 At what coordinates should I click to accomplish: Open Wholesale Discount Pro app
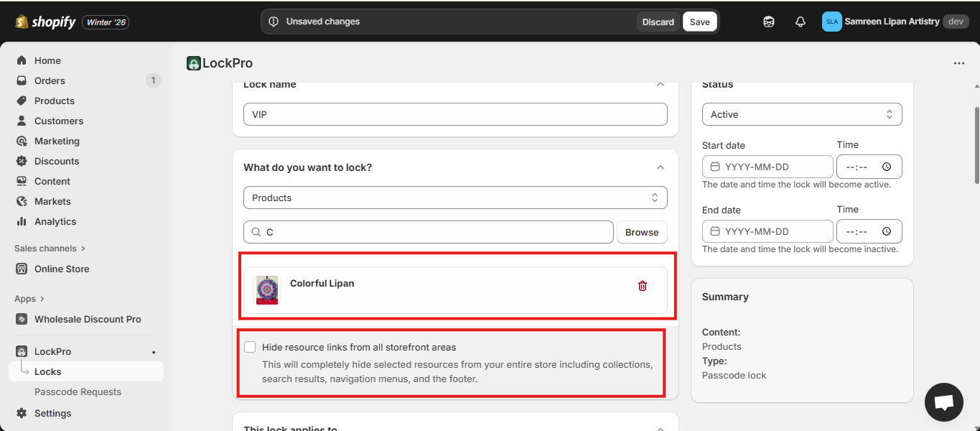pos(88,319)
